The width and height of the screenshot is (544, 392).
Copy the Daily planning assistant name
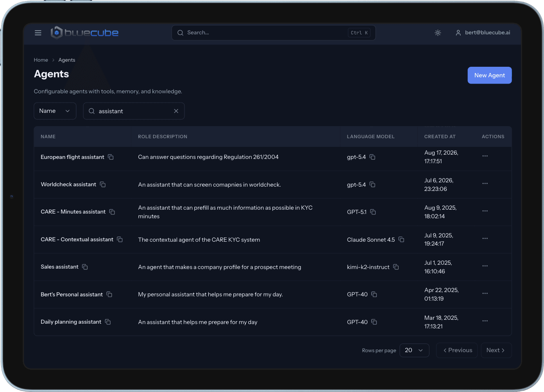[x=108, y=322]
